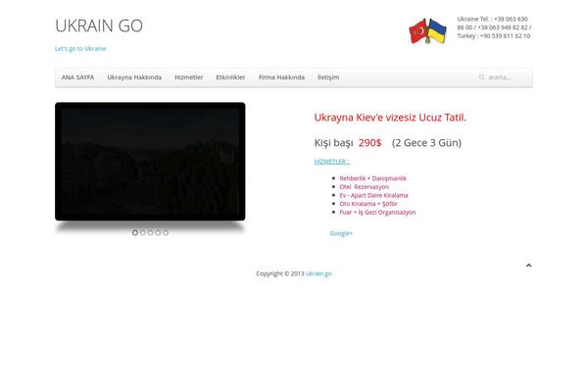Open Ukrayna Hakkında menu item
588x392 pixels.
pyautogui.click(x=134, y=77)
